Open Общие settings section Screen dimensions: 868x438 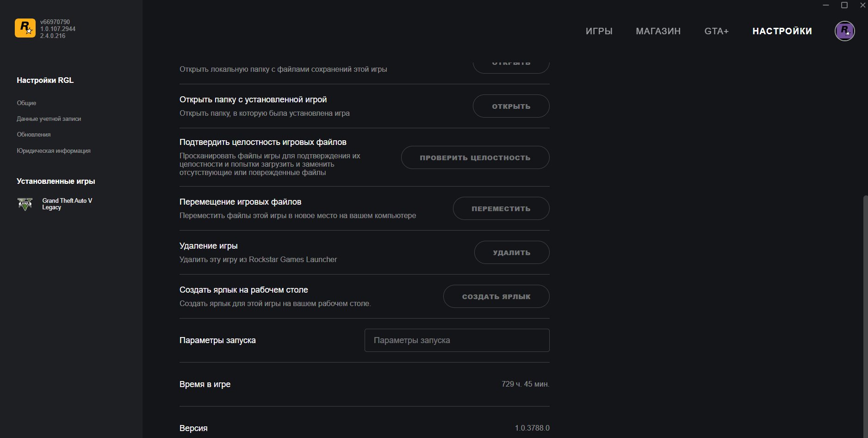pos(26,103)
